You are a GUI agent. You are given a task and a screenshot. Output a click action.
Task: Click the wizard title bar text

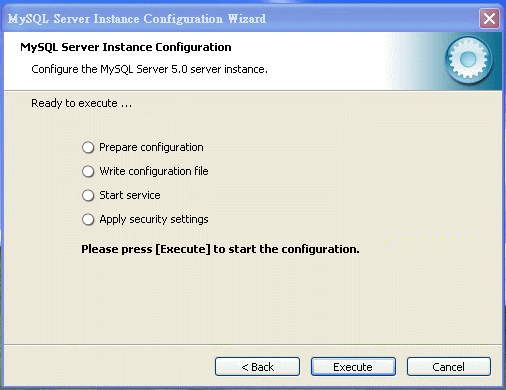(137, 19)
